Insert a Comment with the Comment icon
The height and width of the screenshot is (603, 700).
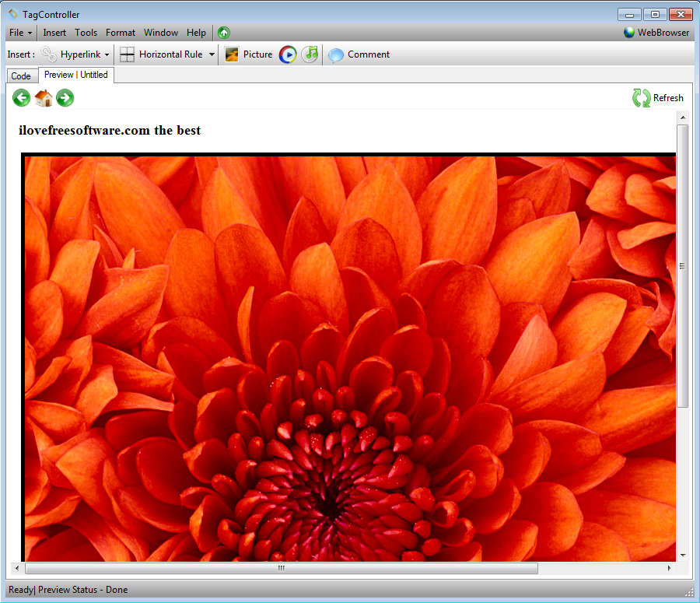359,54
